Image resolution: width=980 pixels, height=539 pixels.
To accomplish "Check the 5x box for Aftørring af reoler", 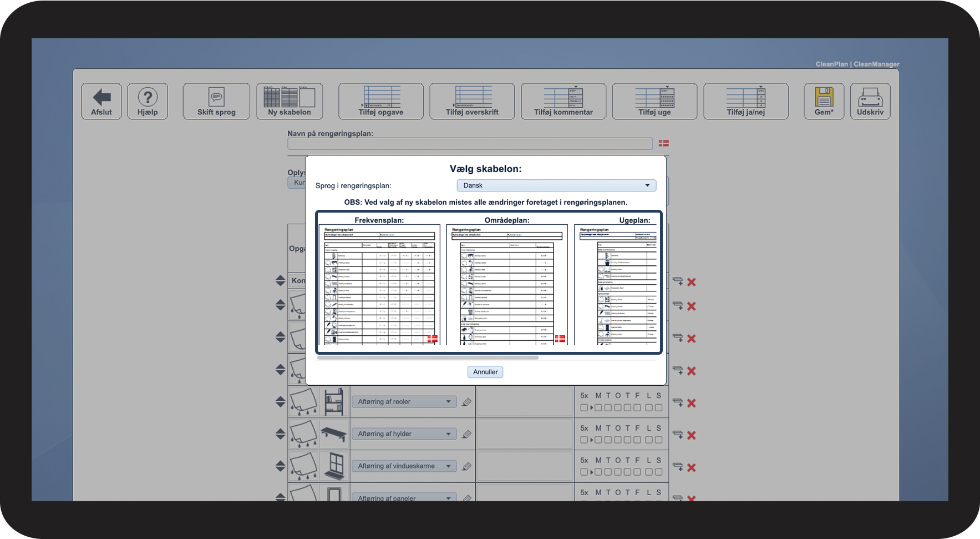I will coord(584,408).
